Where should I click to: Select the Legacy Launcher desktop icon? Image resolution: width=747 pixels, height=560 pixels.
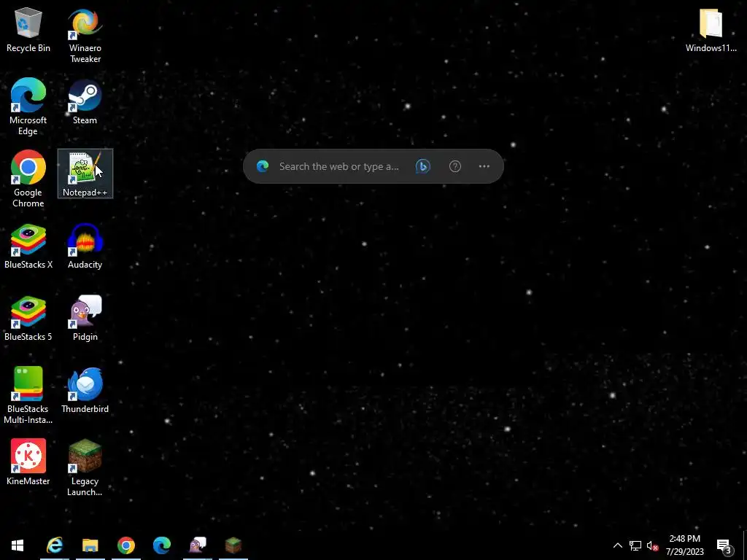pos(85,467)
